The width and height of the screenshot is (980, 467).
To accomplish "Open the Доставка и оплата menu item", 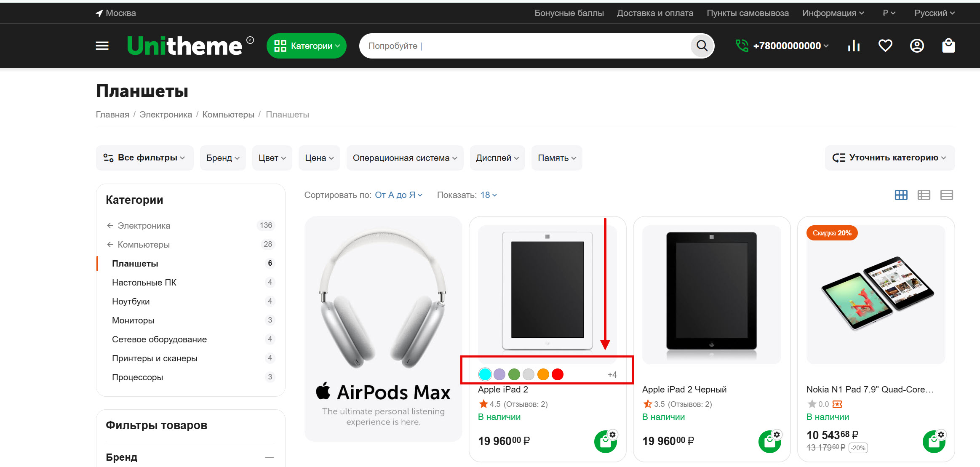I will point(655,13).
